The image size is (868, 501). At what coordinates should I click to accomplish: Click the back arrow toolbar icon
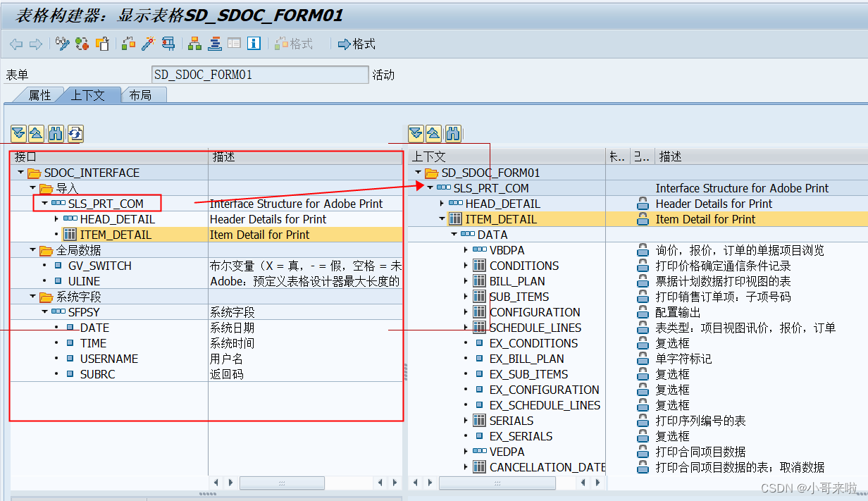pos(16,44)
